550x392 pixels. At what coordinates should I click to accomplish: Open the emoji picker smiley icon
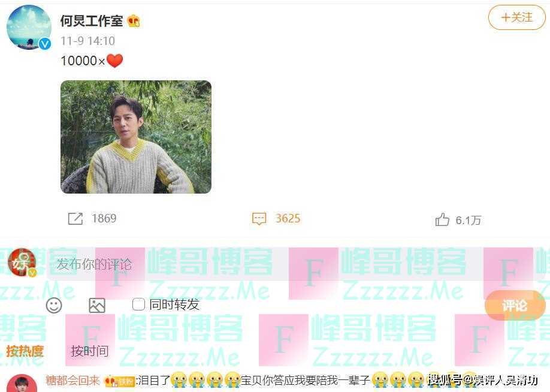tap(54, 305)
